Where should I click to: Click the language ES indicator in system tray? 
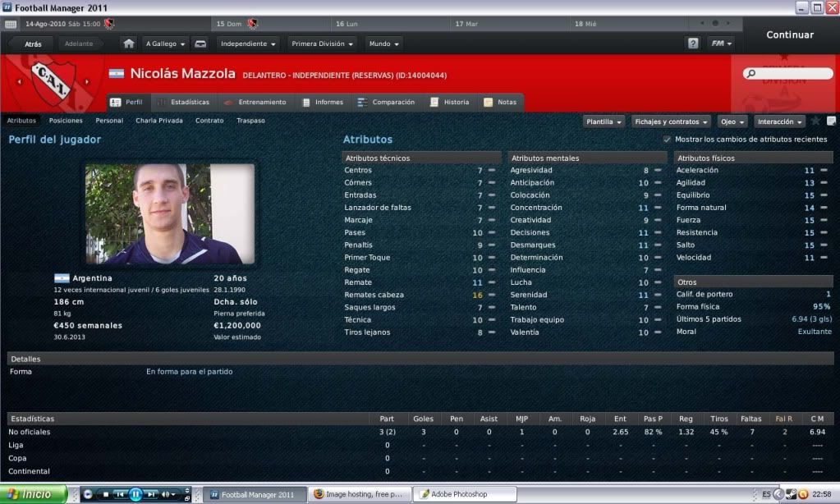pyautogui.click(x=767, y=494)
